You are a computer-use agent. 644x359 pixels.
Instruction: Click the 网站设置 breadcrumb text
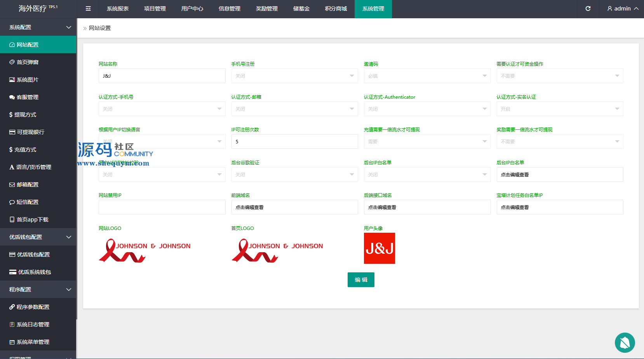(100, 28)
